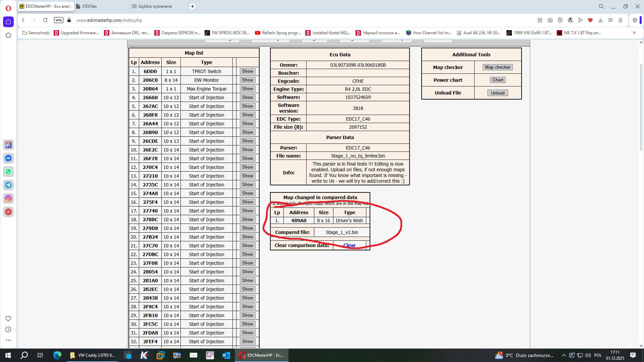644x362 pixels.
Task: Click the Unload file button
Action: 498,93
